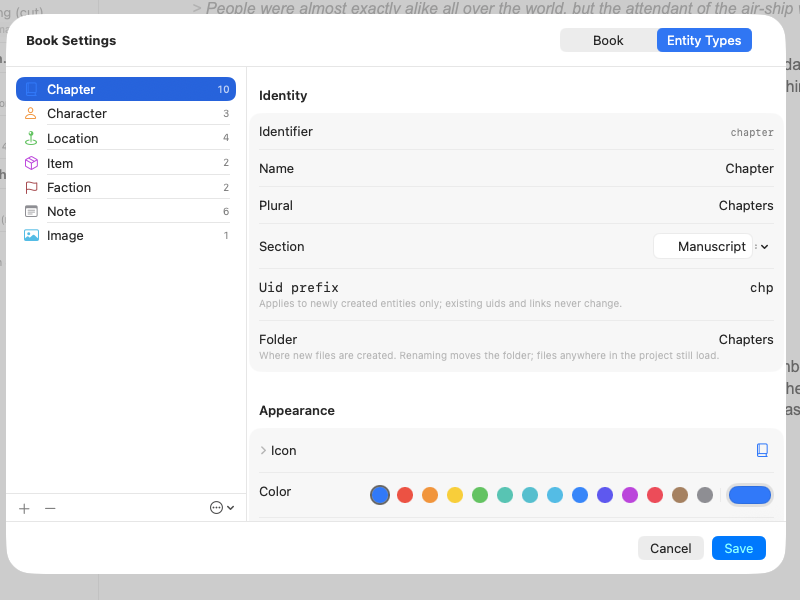Open the more actions ellipsis menu

(222, 508)
